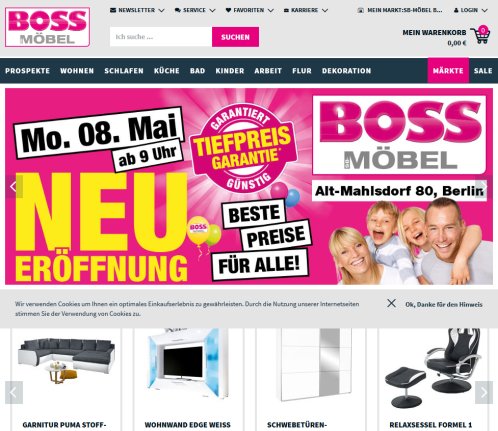Open the Favoriten dropdown
Screen dimensions: 498x431
click(249, 10)
